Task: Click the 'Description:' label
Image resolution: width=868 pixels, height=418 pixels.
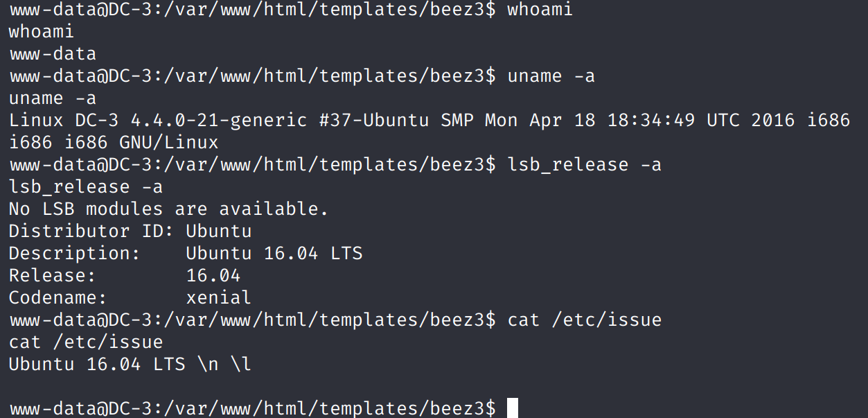Action: [75, 253]
